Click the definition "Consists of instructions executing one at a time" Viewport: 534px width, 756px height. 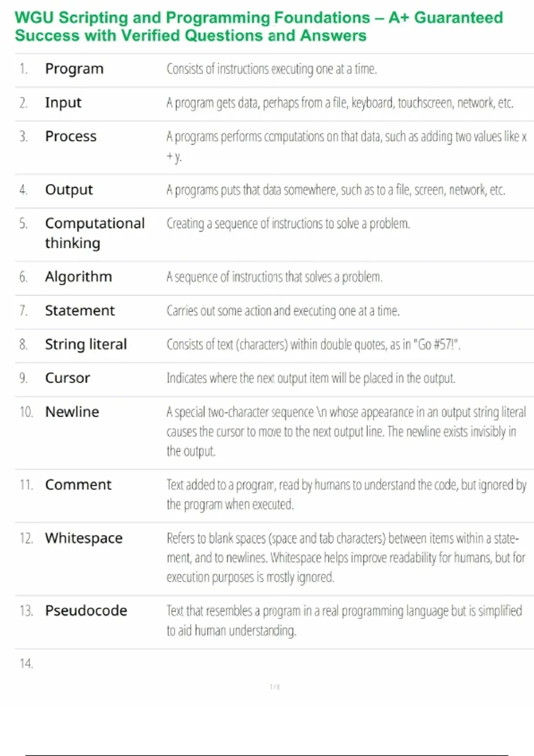tap(271, 69)
